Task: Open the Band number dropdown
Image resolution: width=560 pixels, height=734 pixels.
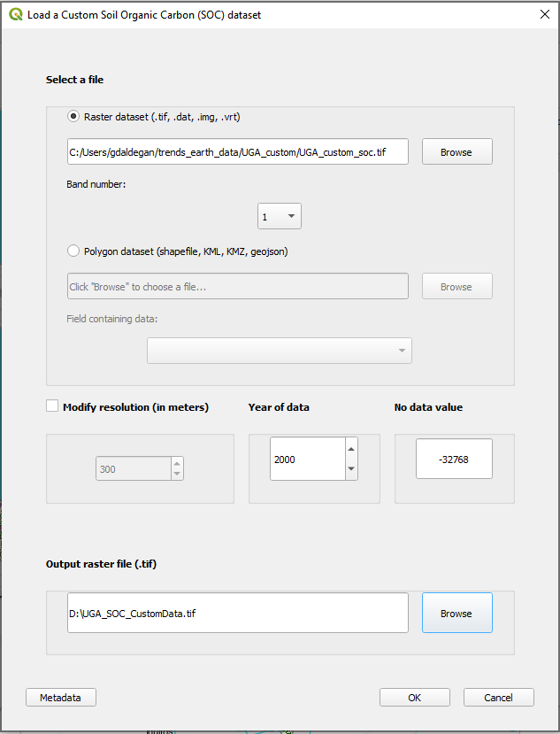Action: tap(280, 216)
